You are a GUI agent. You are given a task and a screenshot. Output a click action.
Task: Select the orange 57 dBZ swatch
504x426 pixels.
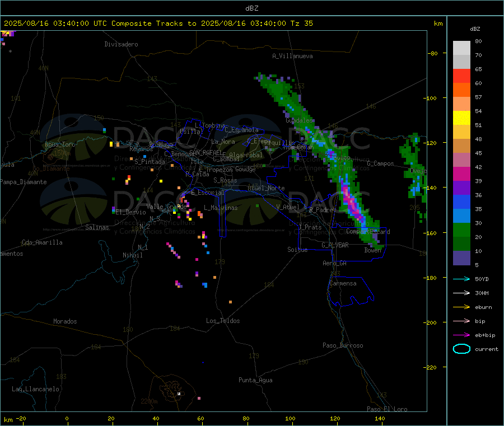coord(461,90)
